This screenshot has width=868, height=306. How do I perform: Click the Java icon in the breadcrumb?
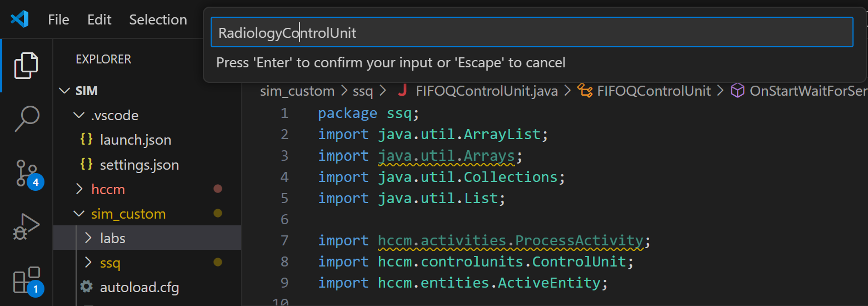402,91
